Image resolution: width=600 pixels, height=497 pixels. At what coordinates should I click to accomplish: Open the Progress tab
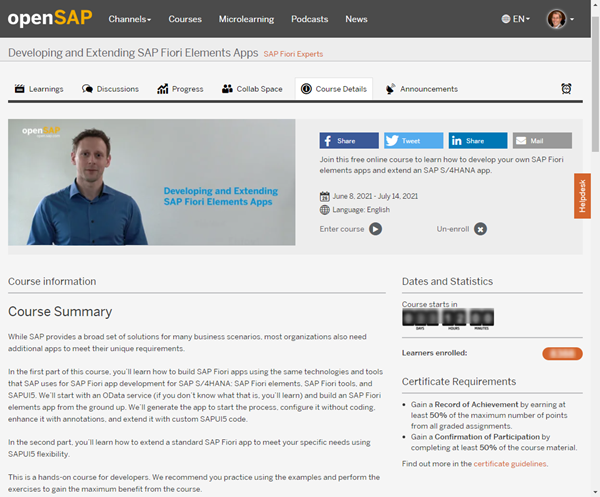pos(180,89)
